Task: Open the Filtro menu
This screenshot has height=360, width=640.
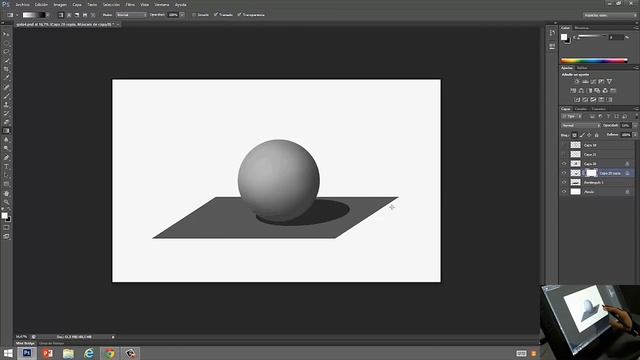Action: [130, 4]
